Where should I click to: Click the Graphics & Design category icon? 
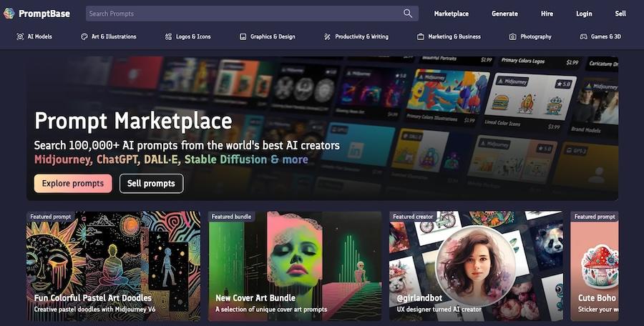point(243,36)
